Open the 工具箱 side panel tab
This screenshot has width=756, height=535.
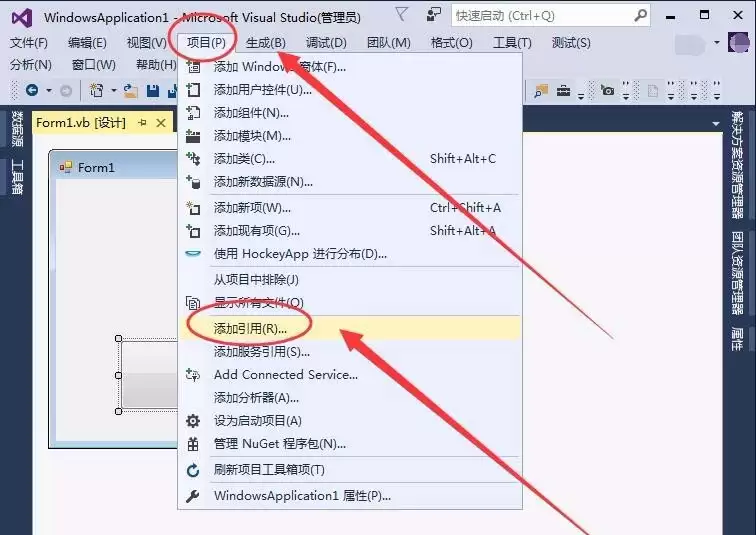(17, 176)
